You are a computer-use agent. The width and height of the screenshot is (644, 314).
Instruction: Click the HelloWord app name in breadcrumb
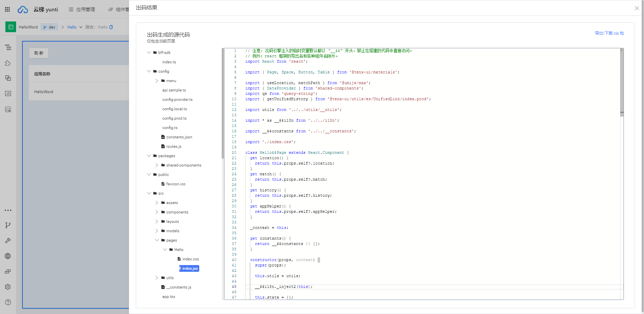coord(28,27)
